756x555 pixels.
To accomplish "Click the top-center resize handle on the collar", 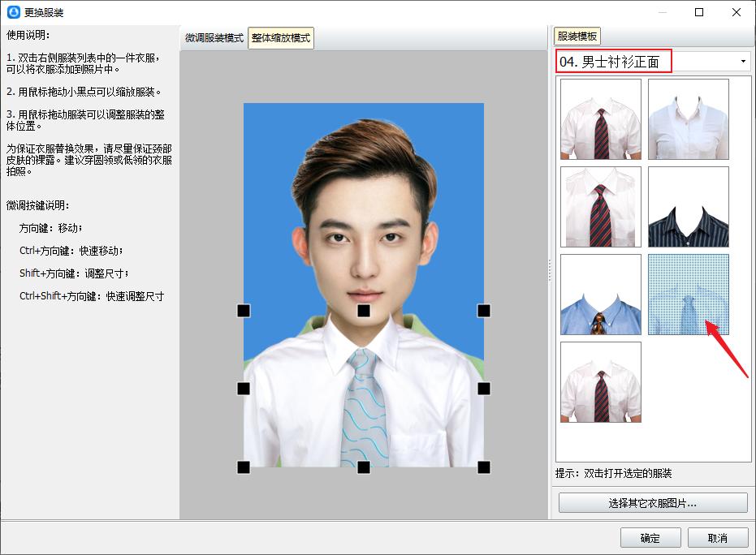I will coord(364,311).
